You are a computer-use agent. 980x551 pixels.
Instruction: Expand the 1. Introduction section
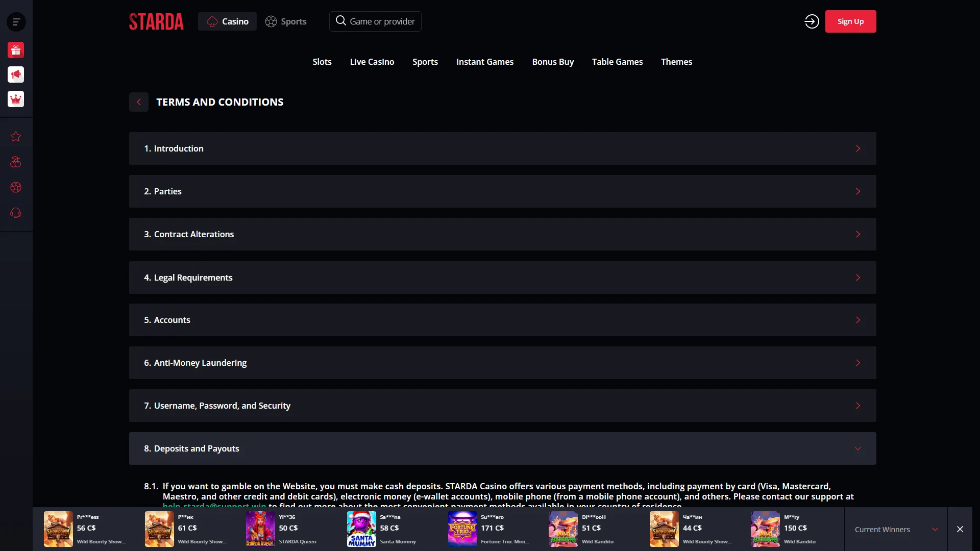pos(502,148)
